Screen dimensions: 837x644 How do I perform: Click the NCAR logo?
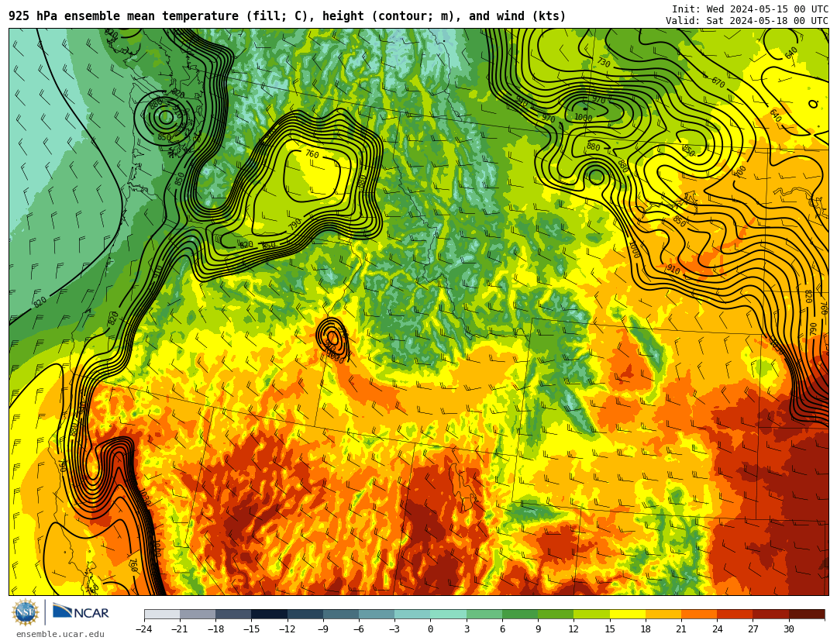(81, 611)
